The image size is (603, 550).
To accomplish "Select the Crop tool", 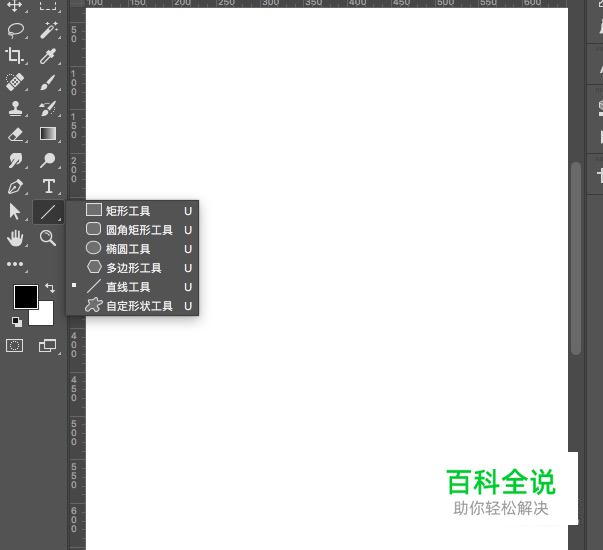I will click(x=15, y=56).
